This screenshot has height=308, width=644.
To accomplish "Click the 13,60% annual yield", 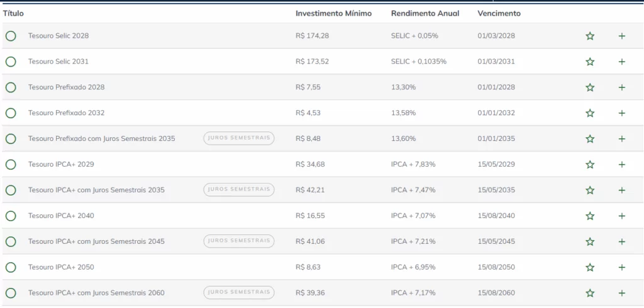I will pos(403,139).
